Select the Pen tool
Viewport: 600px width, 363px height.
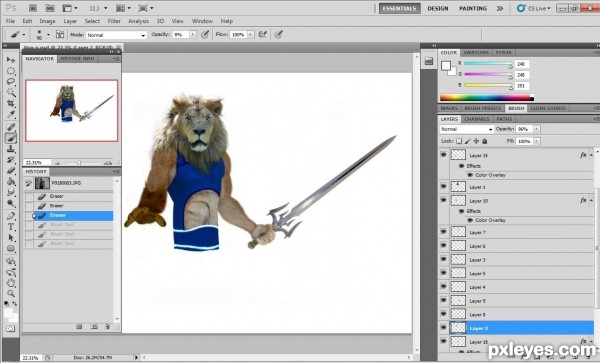click(x=11, y=216)
